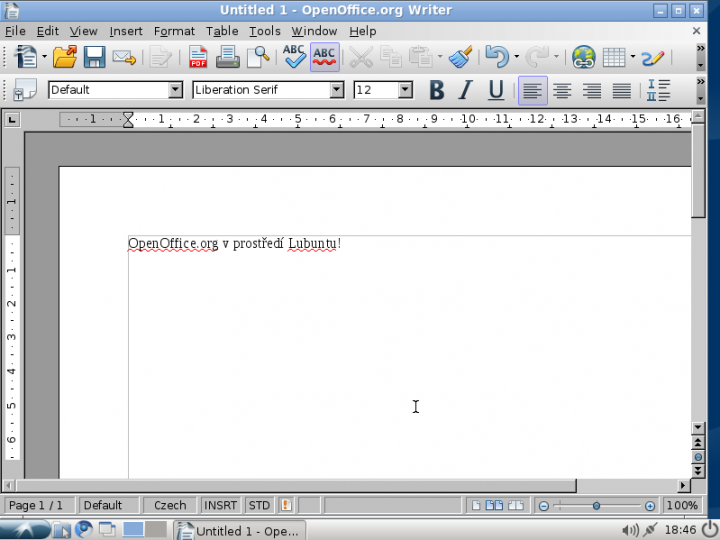Open the New document dropdown arrow

[45, 57]
